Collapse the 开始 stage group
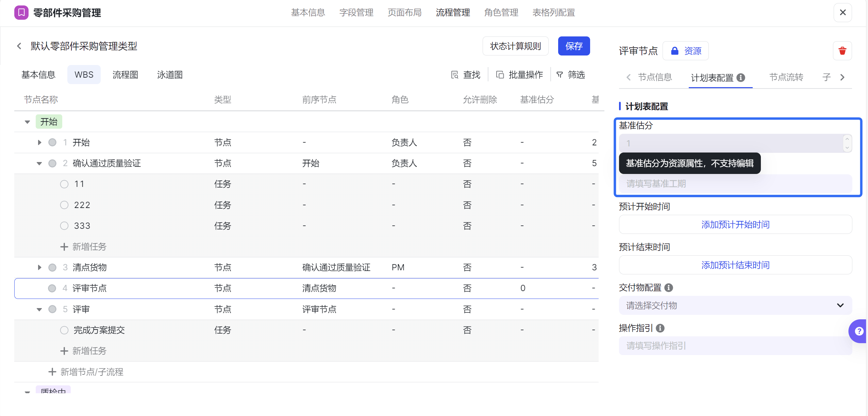Viewport: 868px width, 416px height. (x=28, y=122)
